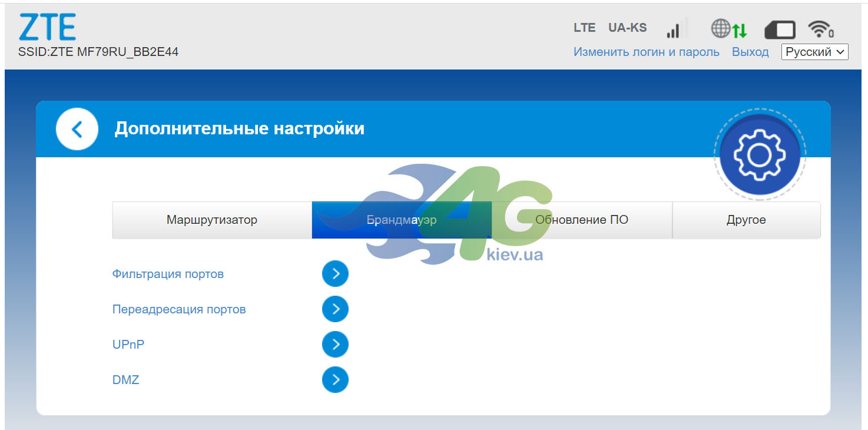
Task: Open Переадресация портов arrow button
Action: [335, 309]
